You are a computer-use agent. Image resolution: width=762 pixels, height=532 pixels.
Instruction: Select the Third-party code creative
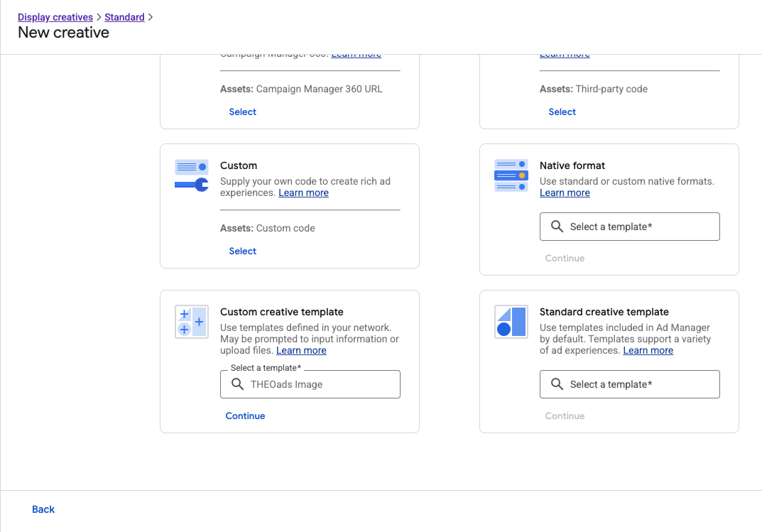(x=562, y=112)
